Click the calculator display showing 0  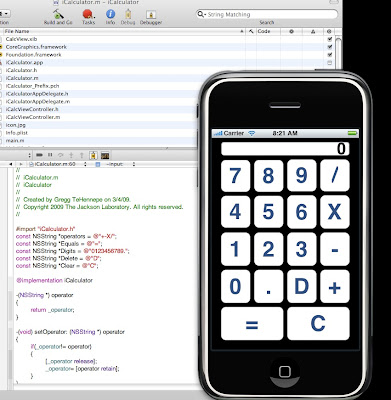[285, 149]
